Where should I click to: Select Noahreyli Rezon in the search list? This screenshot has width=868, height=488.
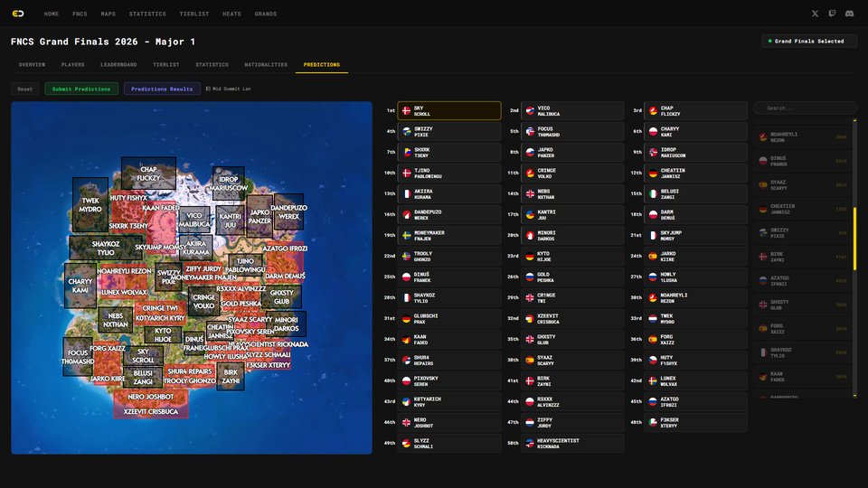pos(804,136)
